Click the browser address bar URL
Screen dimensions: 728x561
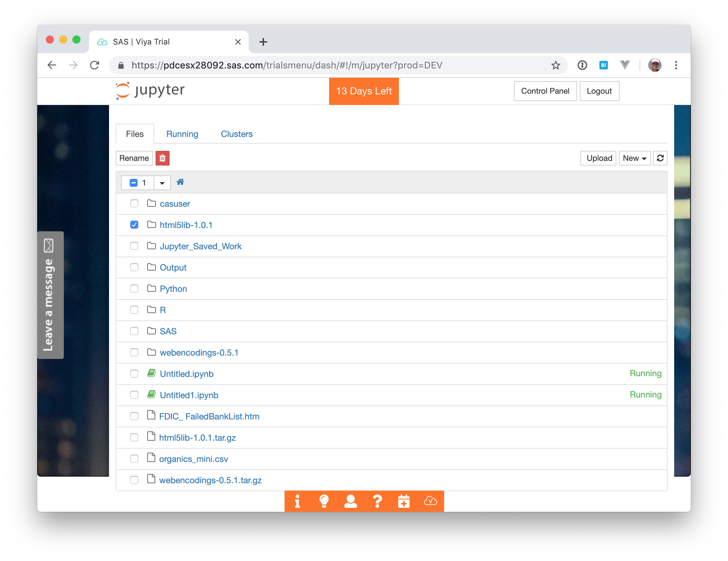click(287, 65)
